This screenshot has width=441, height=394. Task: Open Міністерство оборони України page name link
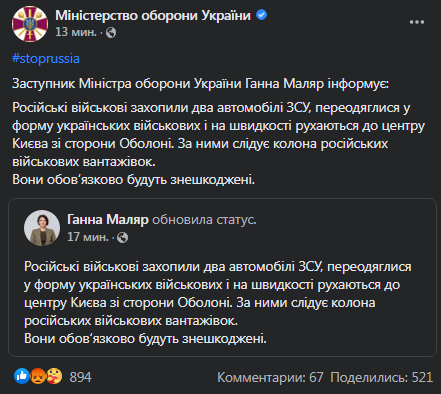pos(153,15)
